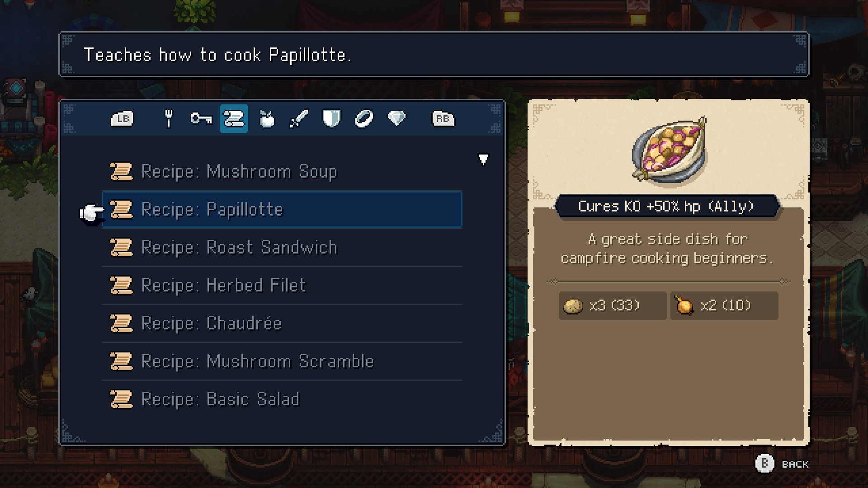The width and height of the screenshot is (868, 488).
Task: Switch to the sword weapons category
Action: point(299,119)
